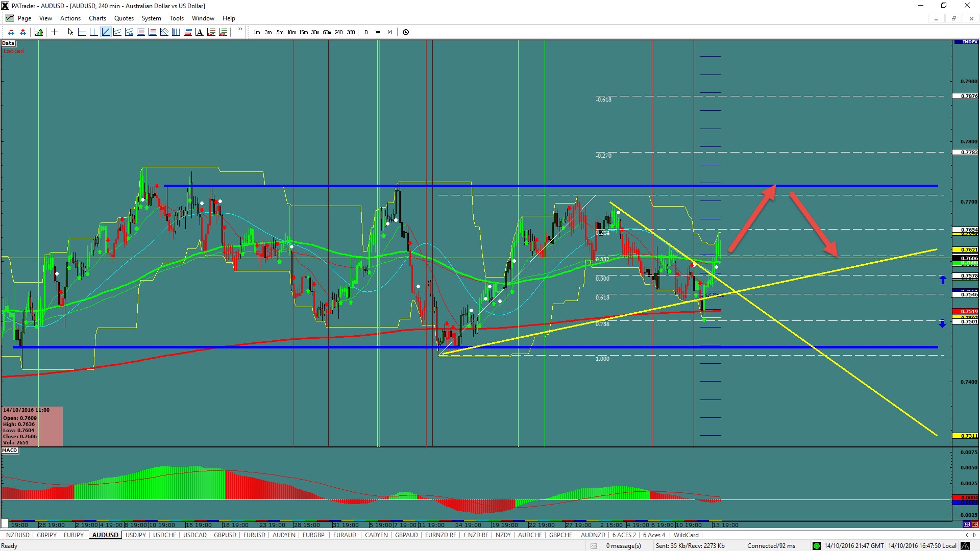980x551 pixels.
Task: Switch to the USDCAD chart tab
Action: tap(195, 535)
